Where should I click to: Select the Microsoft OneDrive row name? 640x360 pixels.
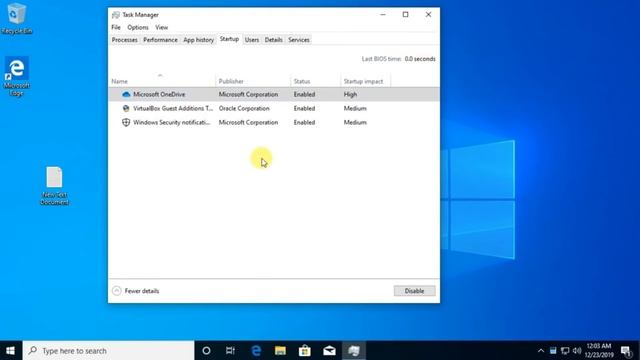point(159,94)
